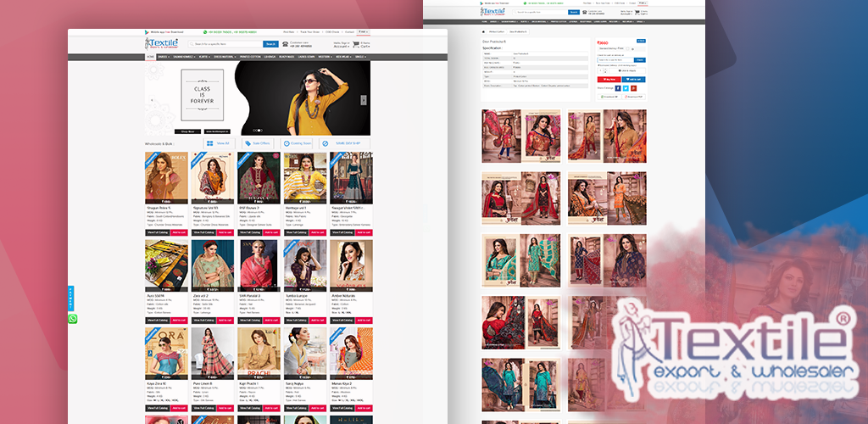Go to next banner slide arrow
The height and width of the screenshot is (424, 868).
point(364,99)
